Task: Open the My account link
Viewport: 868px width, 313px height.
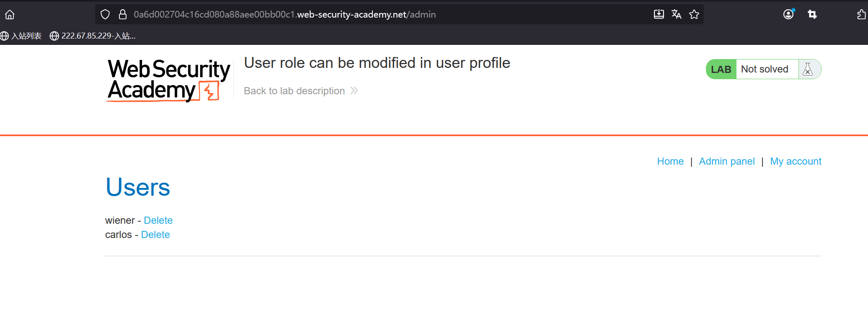Action: [796, 161]
